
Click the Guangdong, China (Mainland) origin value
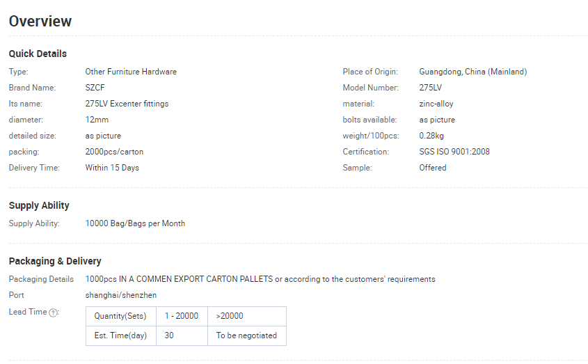click(473, 72)
